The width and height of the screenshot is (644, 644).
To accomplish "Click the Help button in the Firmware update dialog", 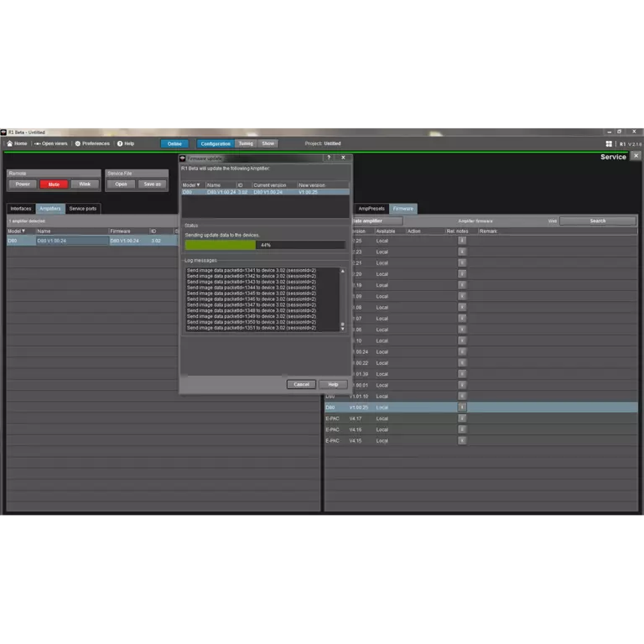I will (x=333, y=384).
